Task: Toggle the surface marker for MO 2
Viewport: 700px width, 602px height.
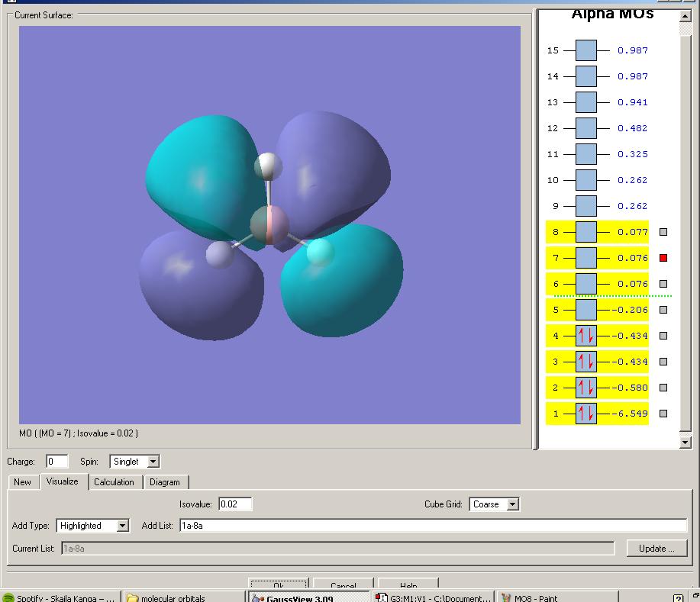Action: (663, 388)
